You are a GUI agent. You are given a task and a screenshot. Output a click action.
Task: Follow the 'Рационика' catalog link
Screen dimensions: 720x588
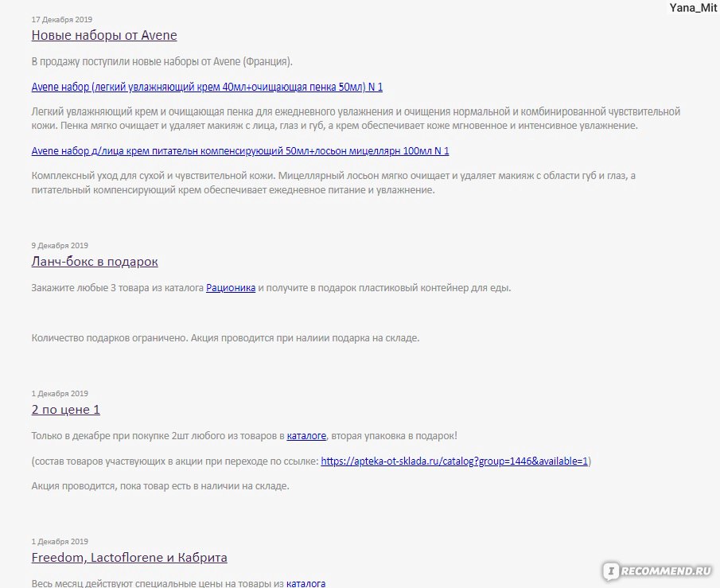pos(231,288)
